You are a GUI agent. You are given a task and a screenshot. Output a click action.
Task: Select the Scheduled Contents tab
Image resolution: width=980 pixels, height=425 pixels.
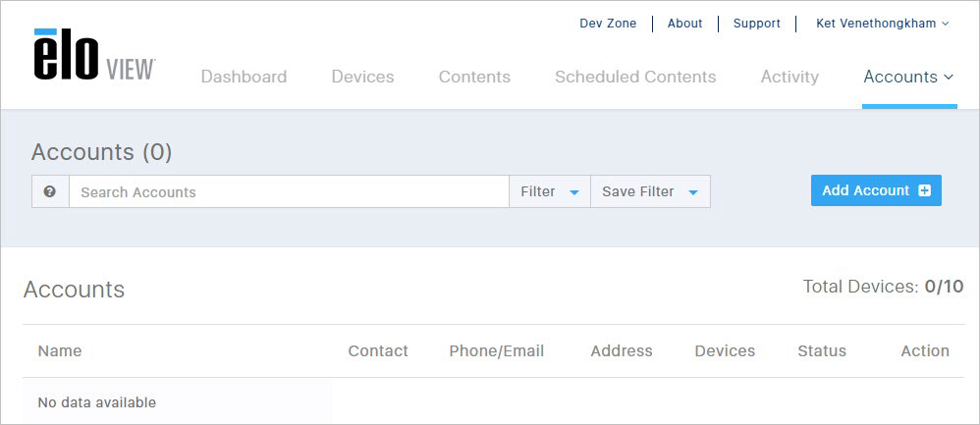click(x=635, y=77)
